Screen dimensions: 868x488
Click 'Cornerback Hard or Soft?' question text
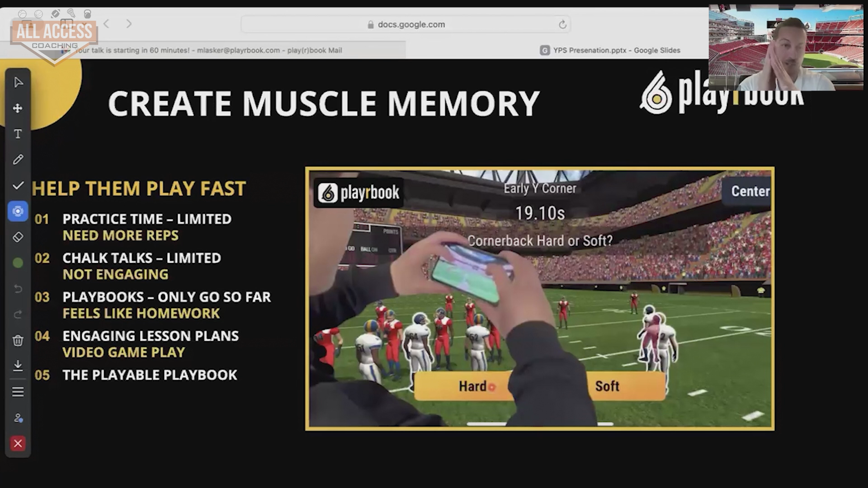point(540,241)
